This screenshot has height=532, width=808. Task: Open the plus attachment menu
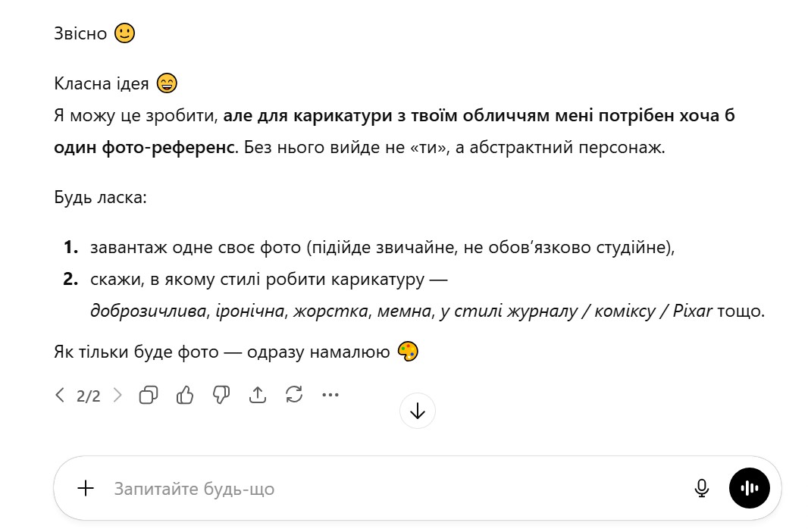[x=86, y=489]
